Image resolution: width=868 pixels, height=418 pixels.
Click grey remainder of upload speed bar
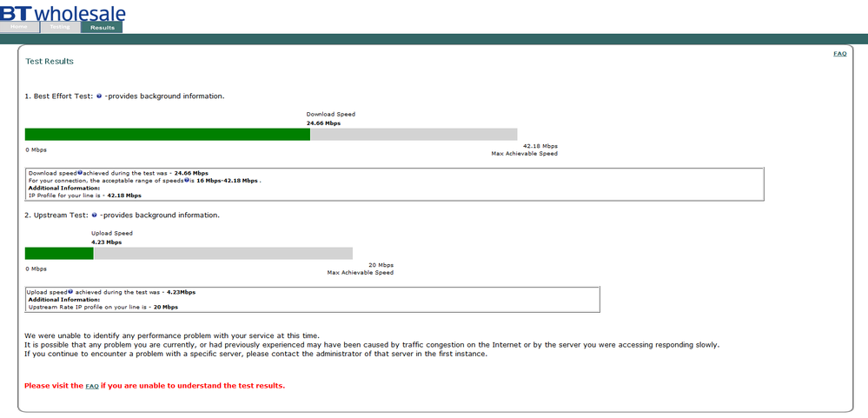coord(223,254)
